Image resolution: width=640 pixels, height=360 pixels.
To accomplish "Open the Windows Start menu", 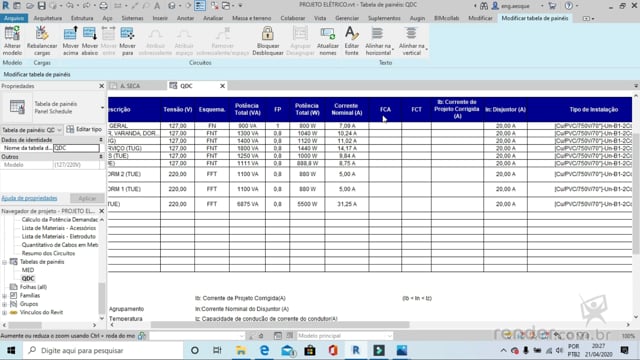I will coord(11,350).
